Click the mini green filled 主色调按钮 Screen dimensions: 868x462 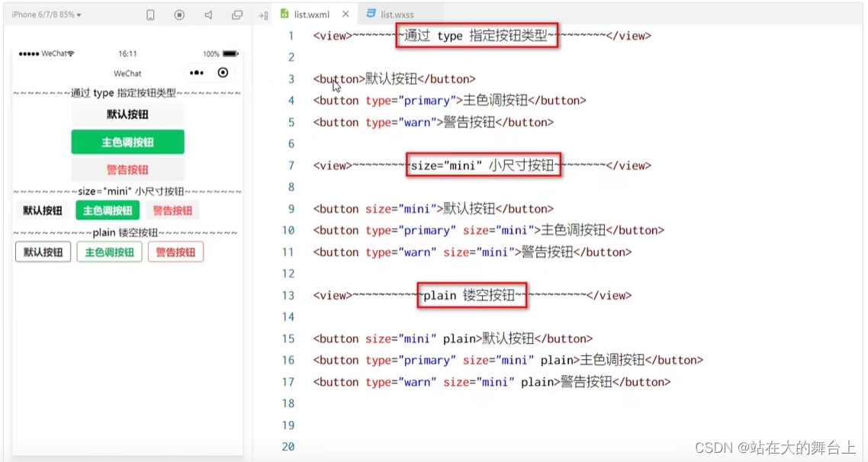pyautogui.click(x=108, y=210)
